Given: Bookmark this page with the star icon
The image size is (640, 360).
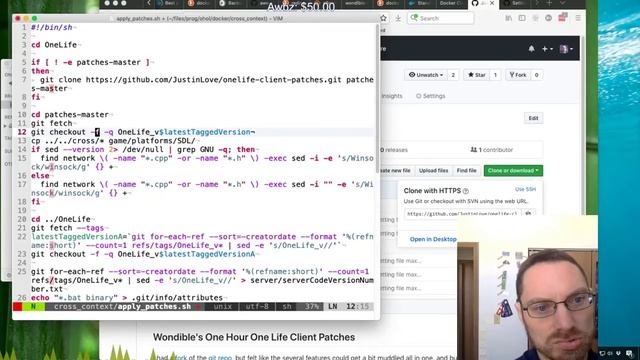Looking at the screenshot, I should tap(383, 18).
